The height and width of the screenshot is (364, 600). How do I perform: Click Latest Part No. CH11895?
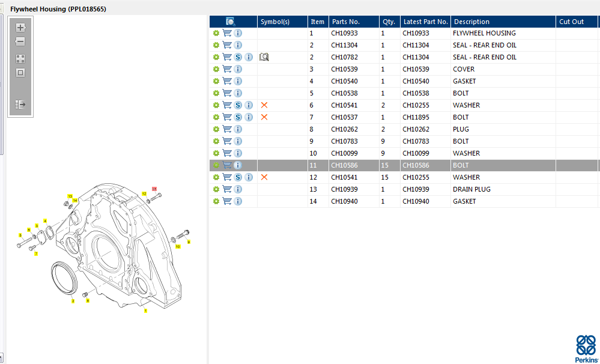(416, 117)
